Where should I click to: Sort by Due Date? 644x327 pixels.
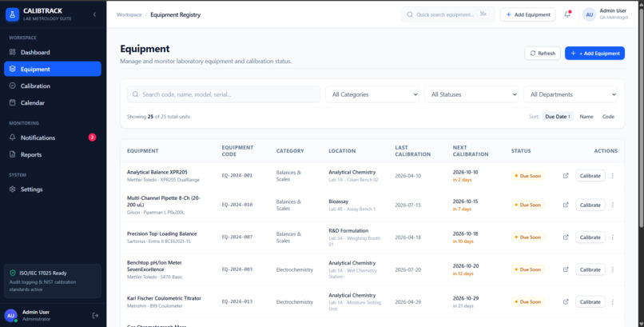pos(558,117)
